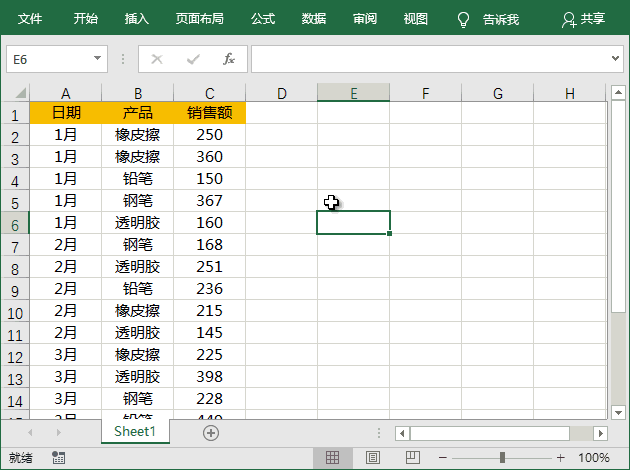Select column C header
The width and height of the screenshot is (630, 470).
pyautogui.click(x=210, y=93)
